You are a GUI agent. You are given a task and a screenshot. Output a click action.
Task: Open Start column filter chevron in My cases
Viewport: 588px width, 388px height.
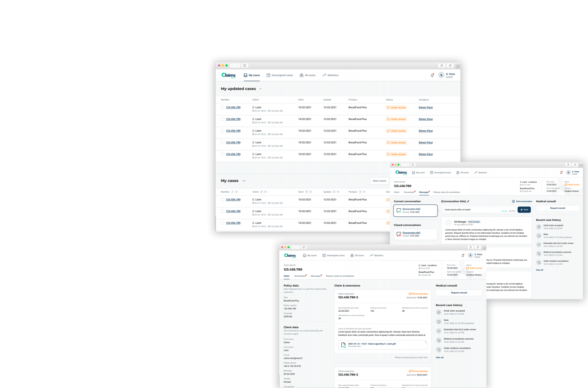[x=310, y=192]
